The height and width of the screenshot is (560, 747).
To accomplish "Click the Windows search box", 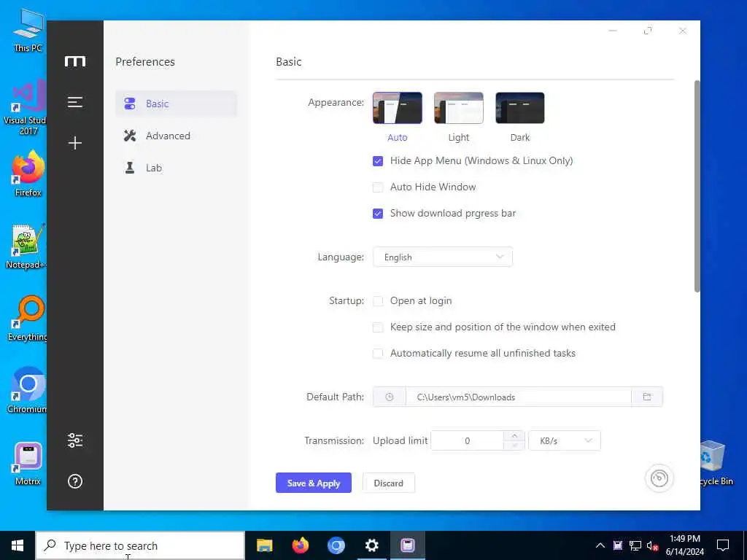I will coord(140,545).
